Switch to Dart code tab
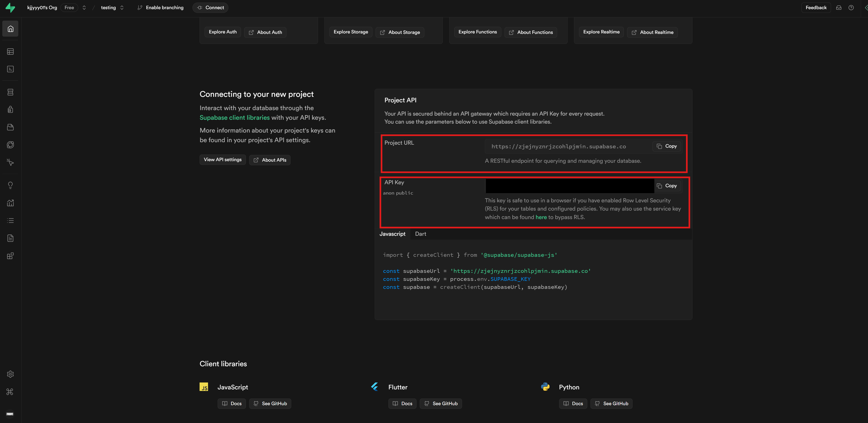The image size is (868, 423). 420,234
